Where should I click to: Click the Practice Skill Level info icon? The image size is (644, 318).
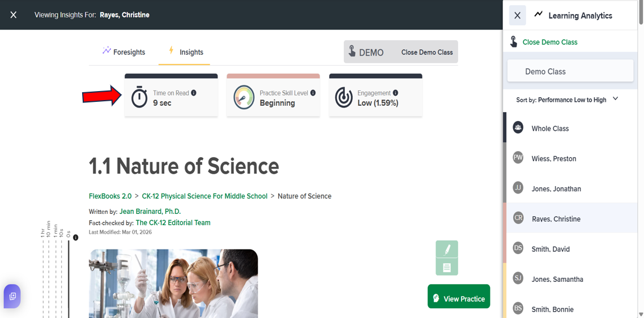(313, 93)
